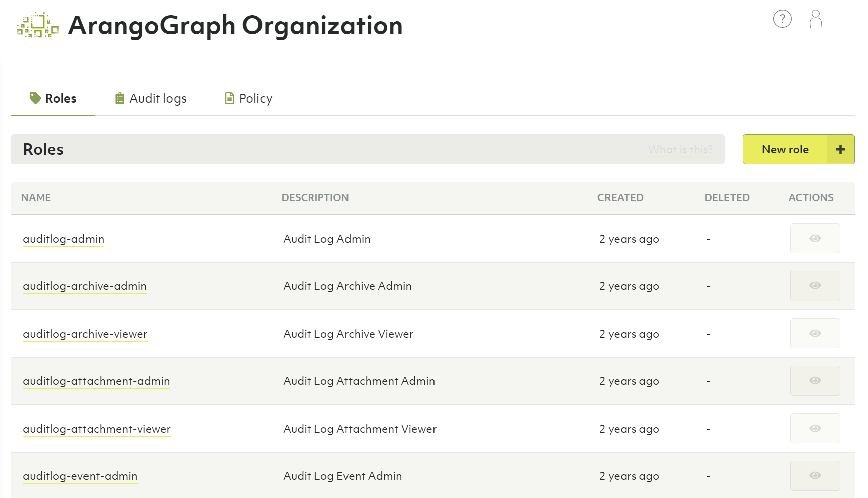Click the 'Audit Log Attachment Admin' description
This screenshot has height=498, width=868.
(x=359, y=381)
